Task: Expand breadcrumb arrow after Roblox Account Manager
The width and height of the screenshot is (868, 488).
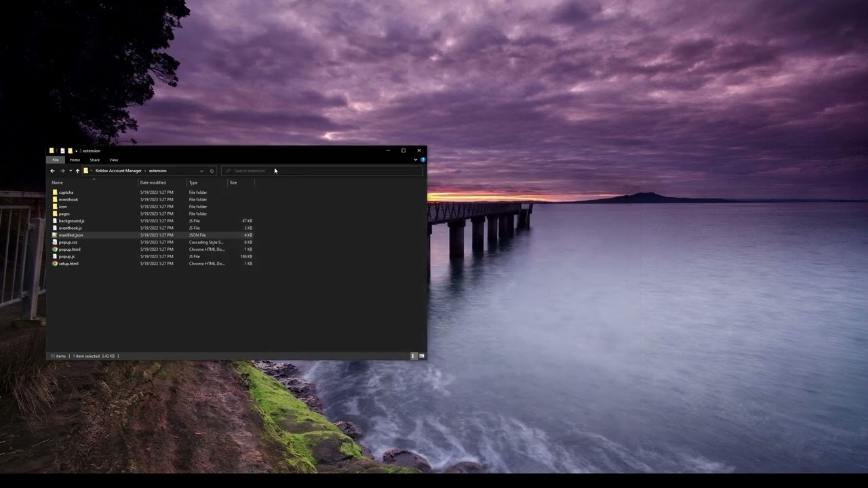Action: pos(145,171)
